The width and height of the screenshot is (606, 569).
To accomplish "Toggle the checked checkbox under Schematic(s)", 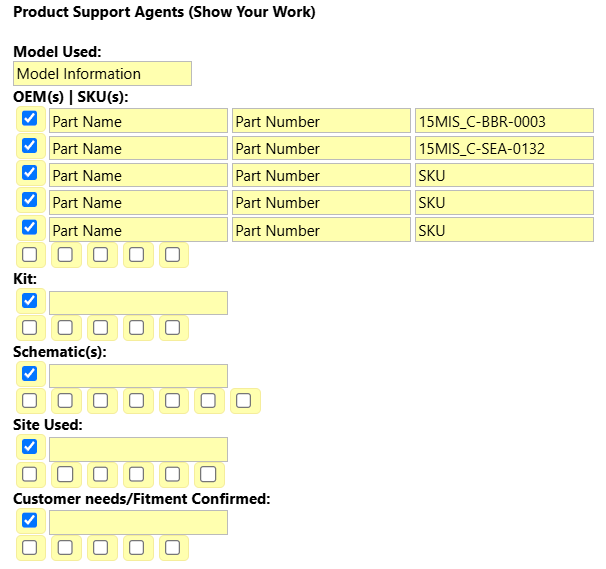I will (x=30, y=373).
